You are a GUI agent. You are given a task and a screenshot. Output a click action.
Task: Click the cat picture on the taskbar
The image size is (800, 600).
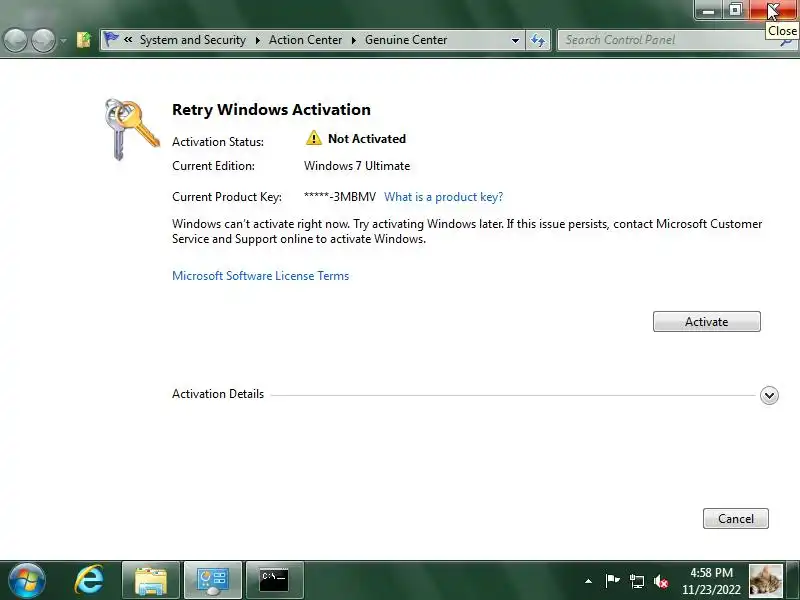click(x=766, y=580)
